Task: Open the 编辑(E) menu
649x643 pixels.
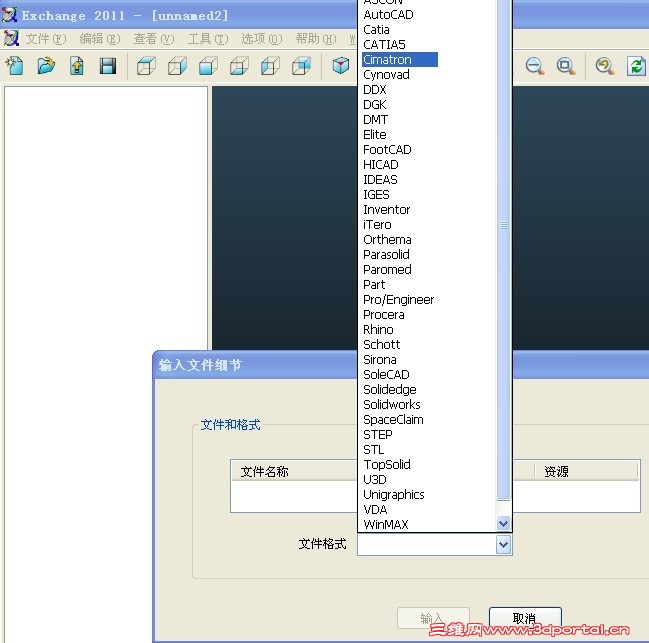Action: click(100, 39)
